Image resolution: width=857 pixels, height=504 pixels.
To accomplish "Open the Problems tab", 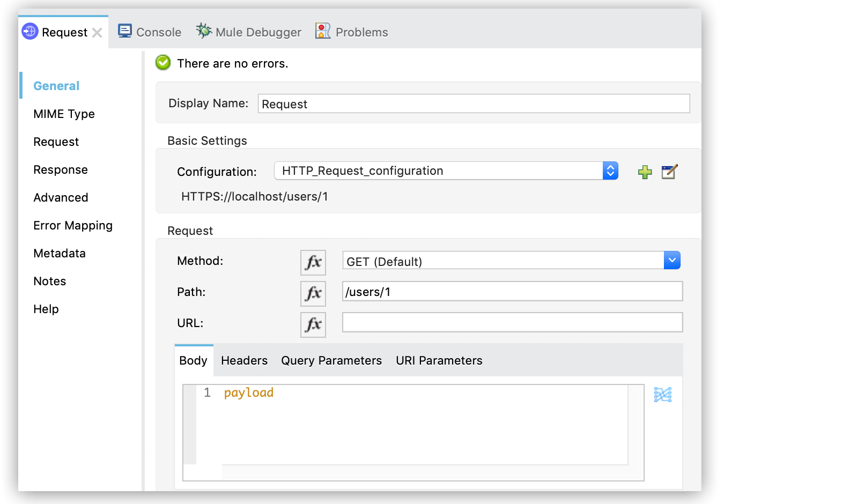I will (x=352, y=32).
